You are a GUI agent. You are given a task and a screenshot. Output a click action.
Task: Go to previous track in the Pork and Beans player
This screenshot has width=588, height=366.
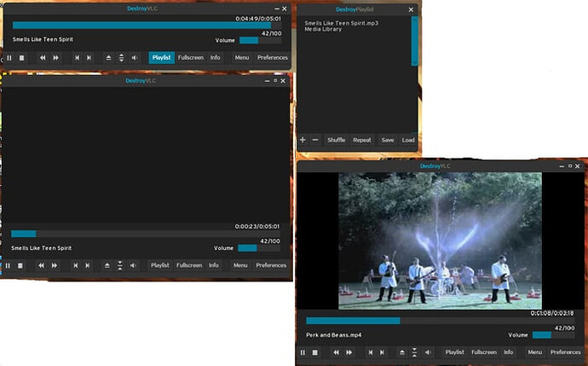[369, 351]
